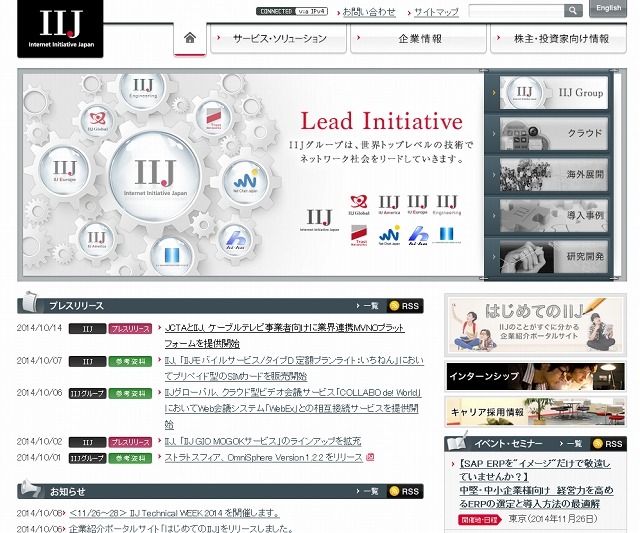Open the JCTAとIIJ MVNO platform press release

click(x=284, y=335)
